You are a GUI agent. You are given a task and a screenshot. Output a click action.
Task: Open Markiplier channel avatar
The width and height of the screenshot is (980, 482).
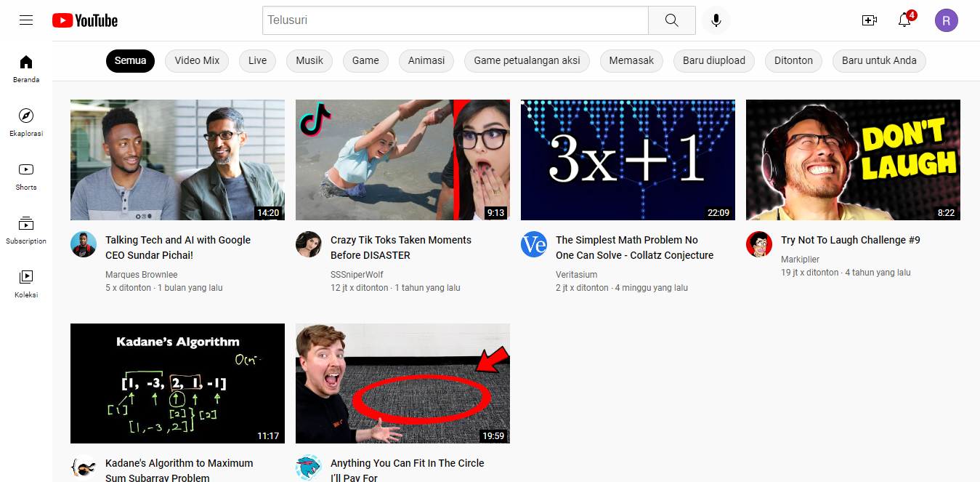click(x=759, y=244)
